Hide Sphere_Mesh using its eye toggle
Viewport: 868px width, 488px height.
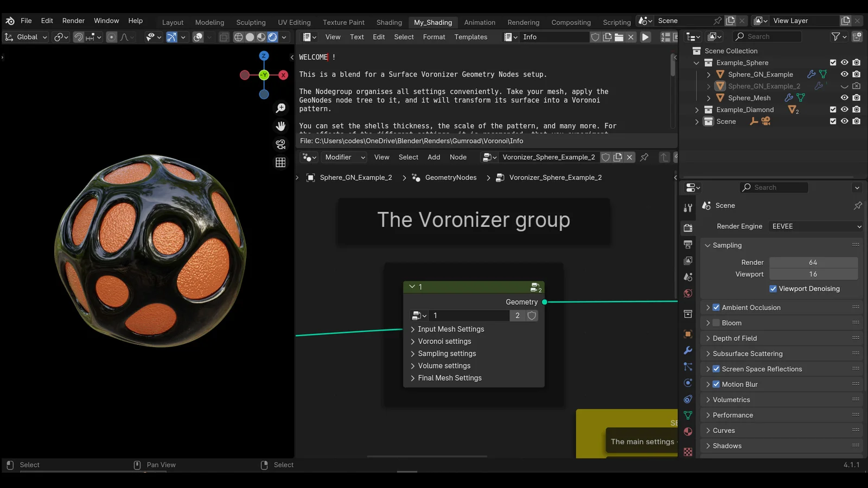pos(845,98)
